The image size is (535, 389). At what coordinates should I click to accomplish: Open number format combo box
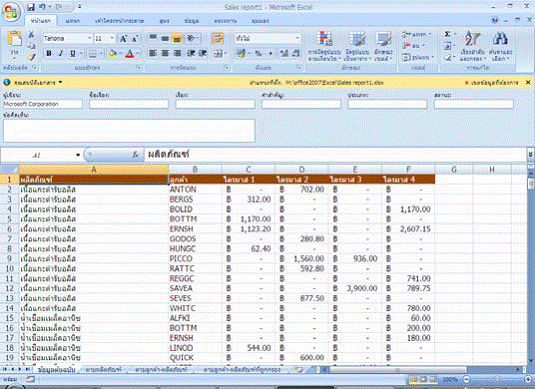(x=267, y=38)
